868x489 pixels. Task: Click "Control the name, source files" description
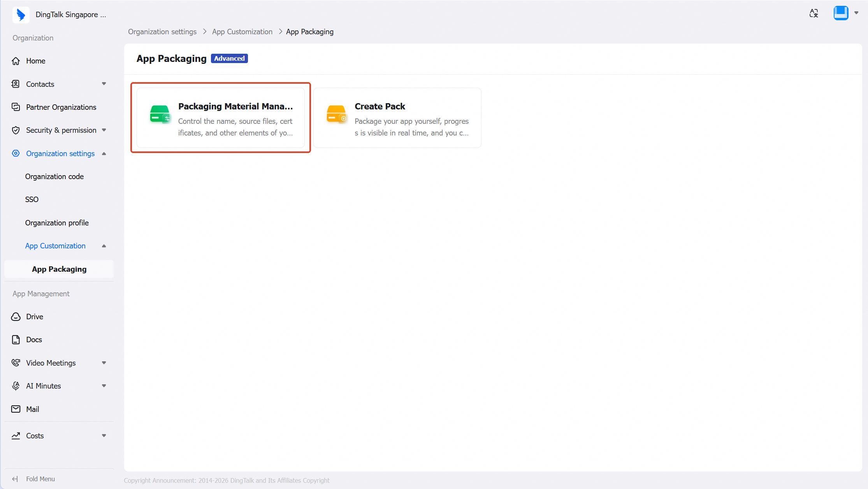(x=235, y=127)
